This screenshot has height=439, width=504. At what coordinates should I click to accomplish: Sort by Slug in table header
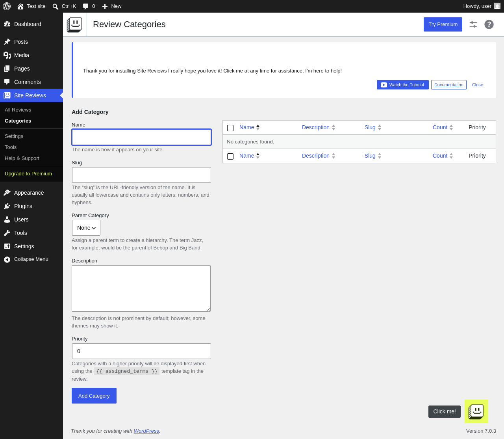point(373,127)
